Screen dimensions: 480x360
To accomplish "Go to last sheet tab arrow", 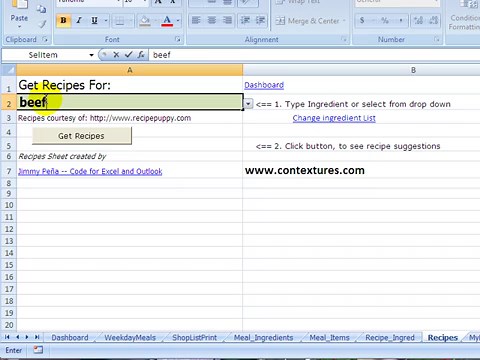I will coord(37,337).
